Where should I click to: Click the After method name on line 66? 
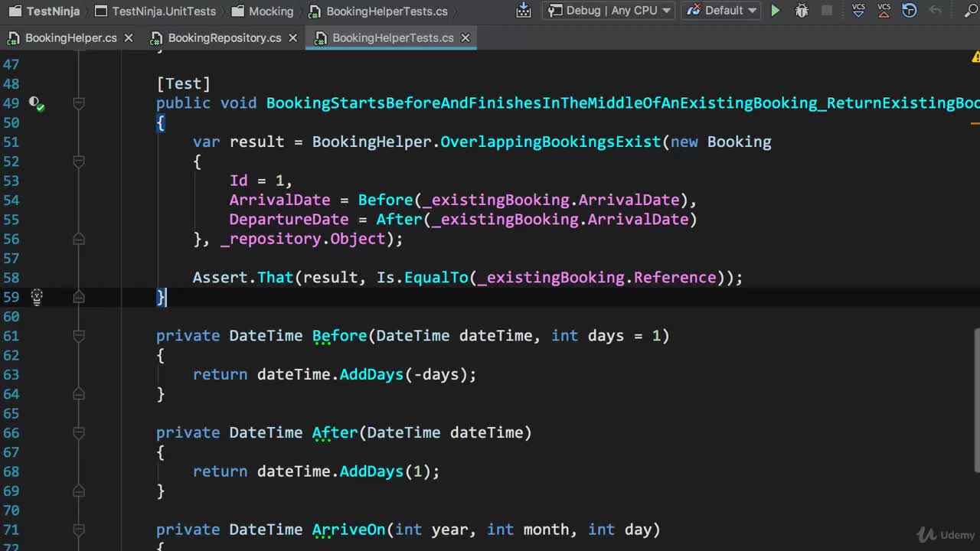[335, 432]
